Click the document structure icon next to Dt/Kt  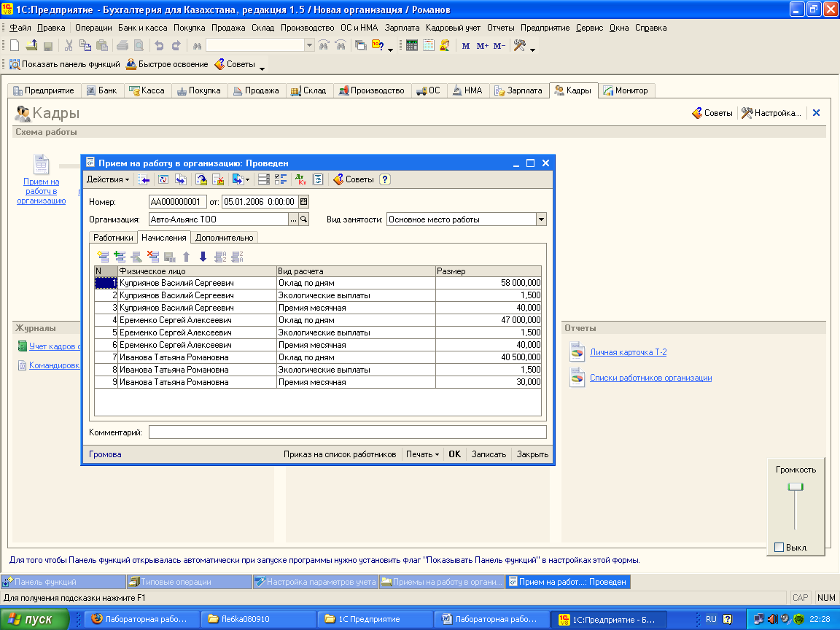click(x=318, y=179)
